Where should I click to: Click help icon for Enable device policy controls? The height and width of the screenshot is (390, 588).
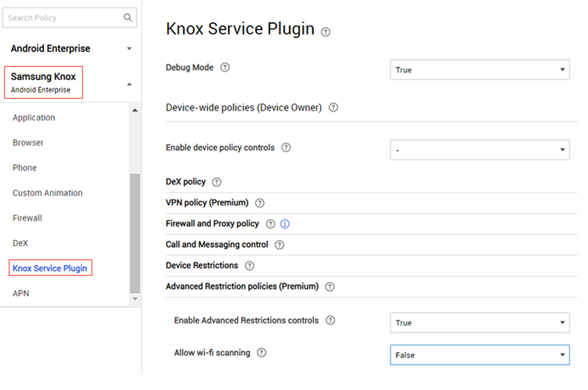pyautogui.click(x=286, y=148)
